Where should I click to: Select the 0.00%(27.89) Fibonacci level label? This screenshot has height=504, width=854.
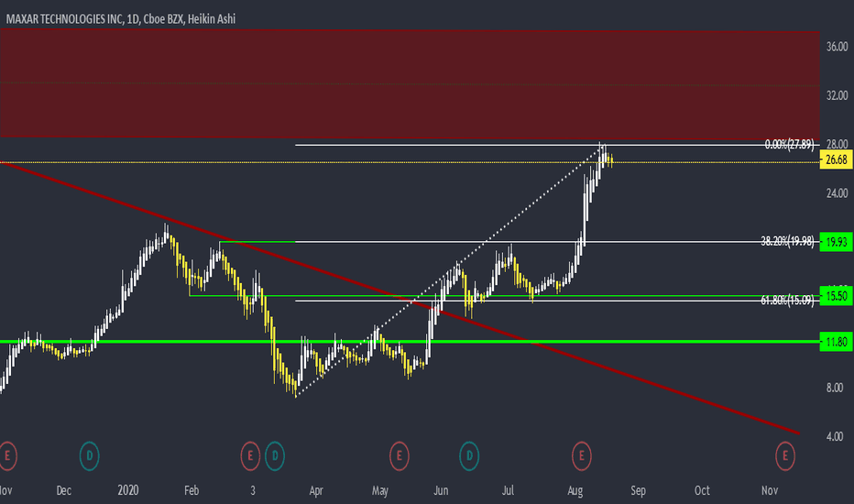click(x=789, y=145)
